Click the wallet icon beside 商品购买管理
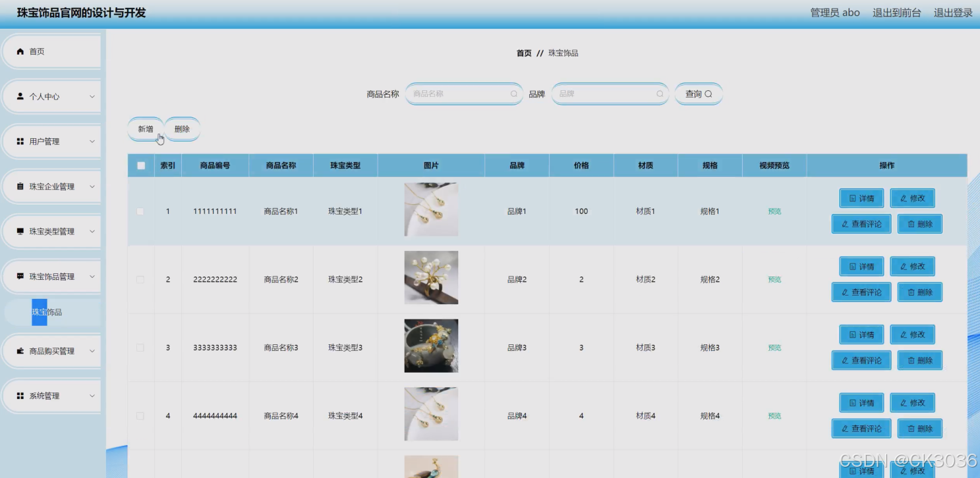This screenshot has width=980, height=478. [x=20, y=351]
